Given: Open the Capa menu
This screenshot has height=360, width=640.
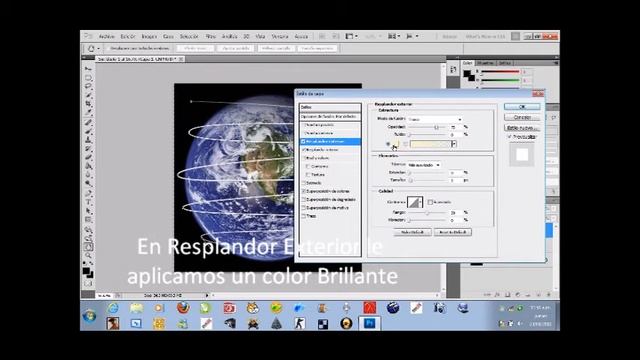Looking at the screenshot, I should pyautogui.click(x=168, y=36).
